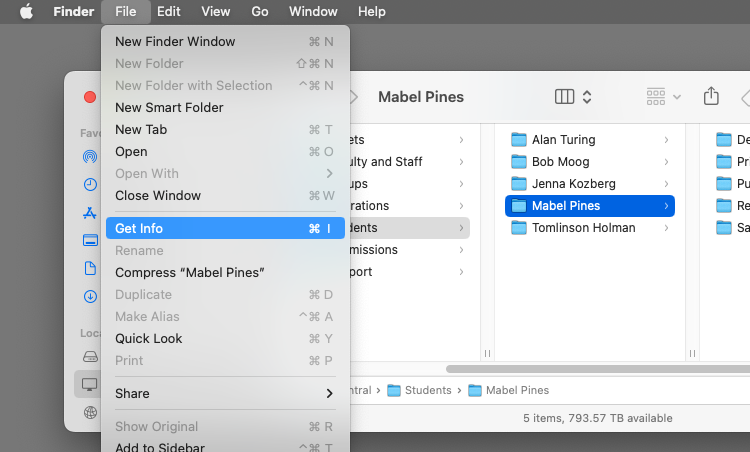Click the forward navigation arrow
This screenshot has width=750, height=452.
[354, 97]
